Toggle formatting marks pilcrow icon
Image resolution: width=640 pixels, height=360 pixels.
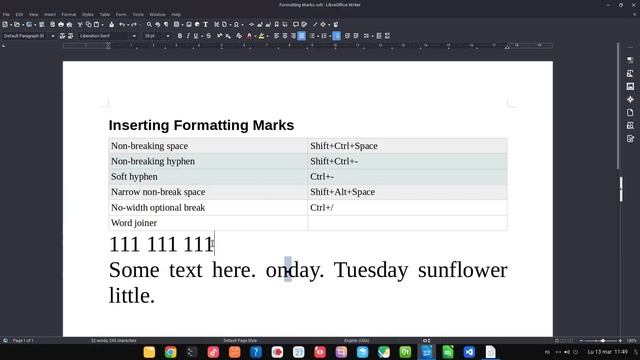click(x=166, y=24)
